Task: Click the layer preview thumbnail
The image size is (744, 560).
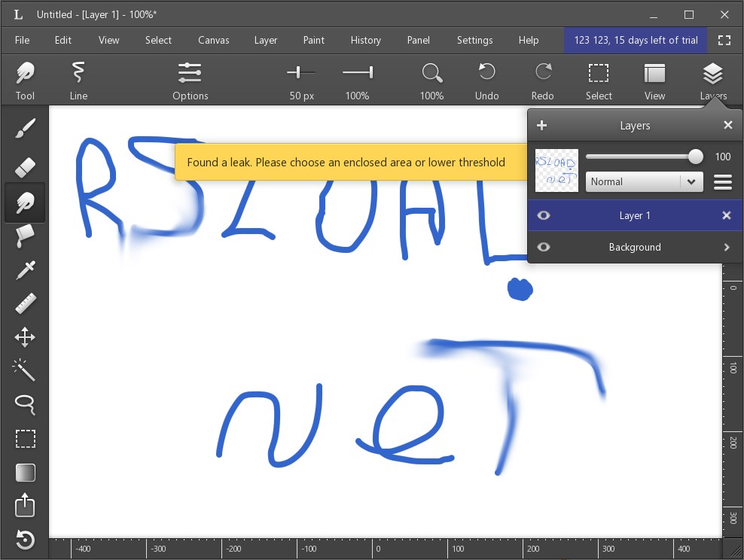Action: [x=556, y=171]
